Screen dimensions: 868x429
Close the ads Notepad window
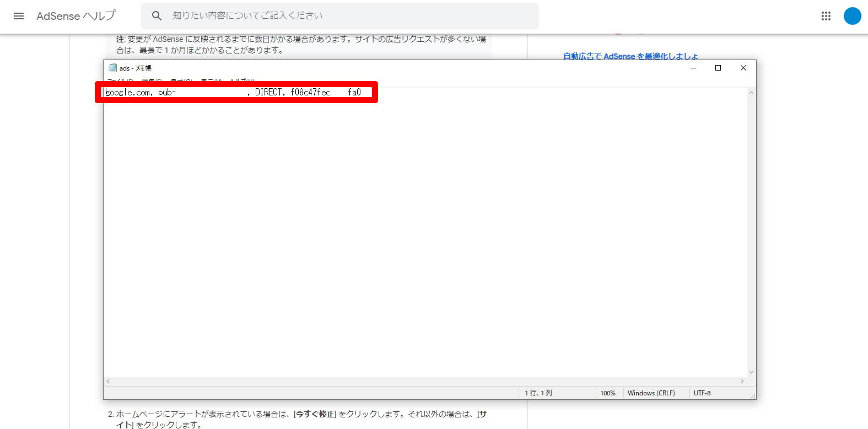coord(743,68)
